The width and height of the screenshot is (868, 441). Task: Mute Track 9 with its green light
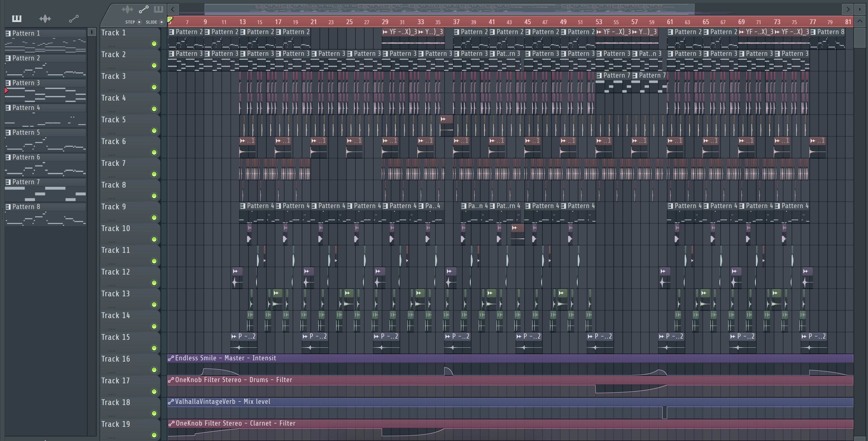tap(154, 218)
